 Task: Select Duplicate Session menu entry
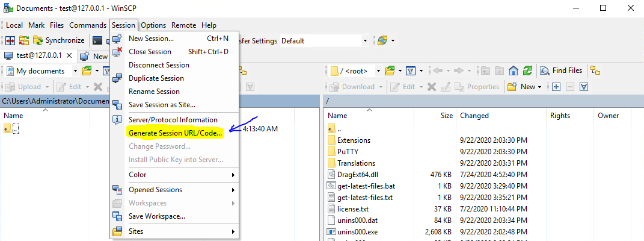tap(174, 78)
